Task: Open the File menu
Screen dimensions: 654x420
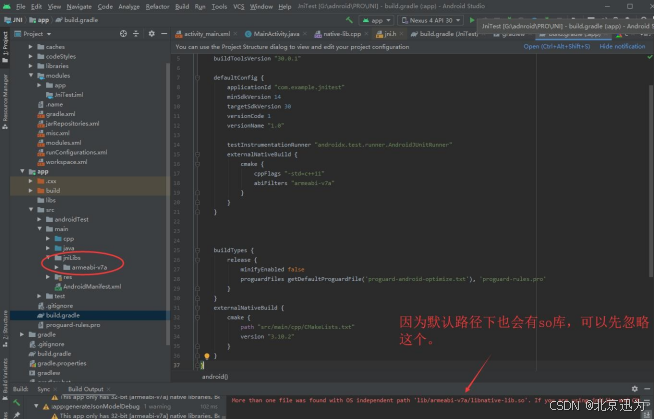Action: (x=21, y=6)
